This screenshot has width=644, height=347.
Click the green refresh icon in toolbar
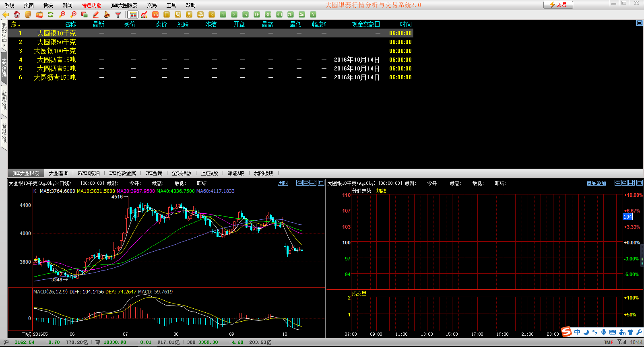51,14
